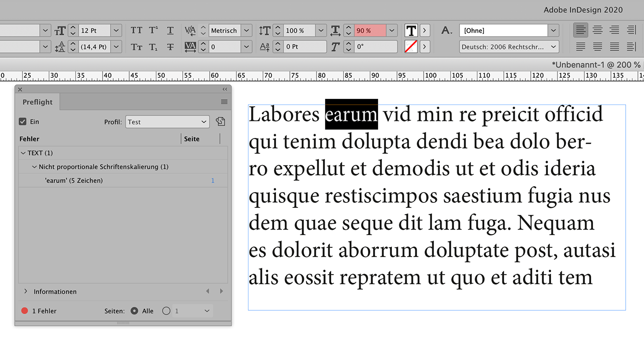Click the text fill color swatch

coord(411,31)
